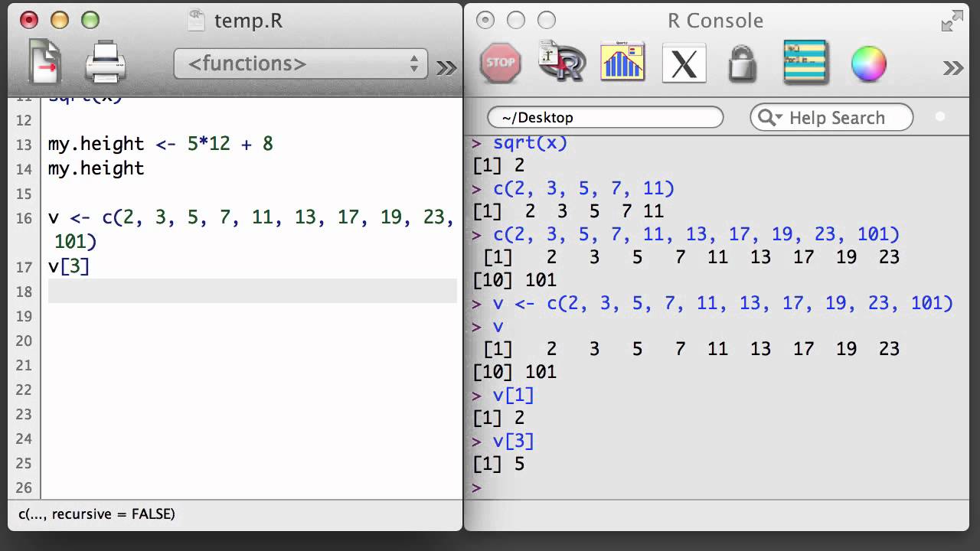Image resolution: width=980 pixels, height=551 pixels.
Task: Open Help Search magnifier dropdown
Action: [768, 118]
